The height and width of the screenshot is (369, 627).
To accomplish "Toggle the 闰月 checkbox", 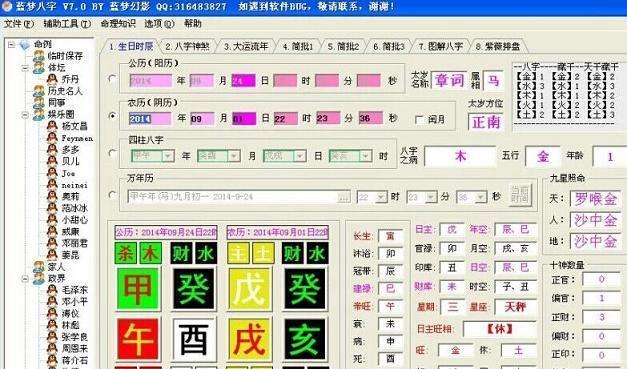I will point(419,120).
